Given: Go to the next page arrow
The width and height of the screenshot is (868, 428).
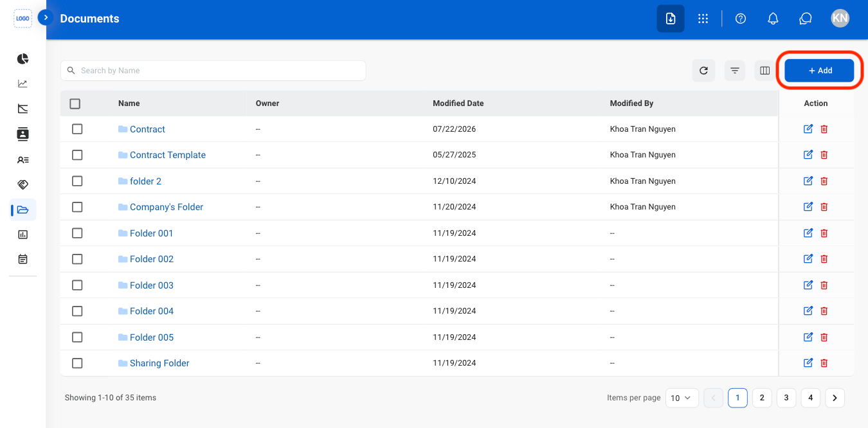Looking at the screenshot, I should pos(835,398).
